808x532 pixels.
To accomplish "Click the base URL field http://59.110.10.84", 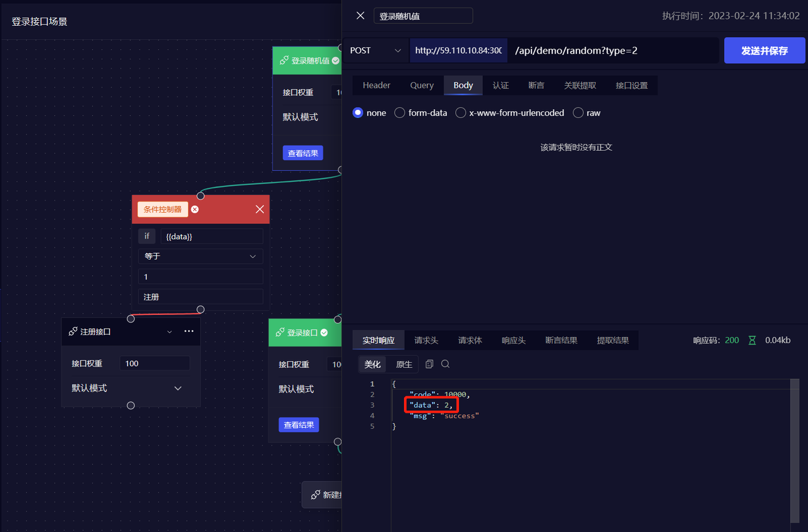I will point(458,50).
